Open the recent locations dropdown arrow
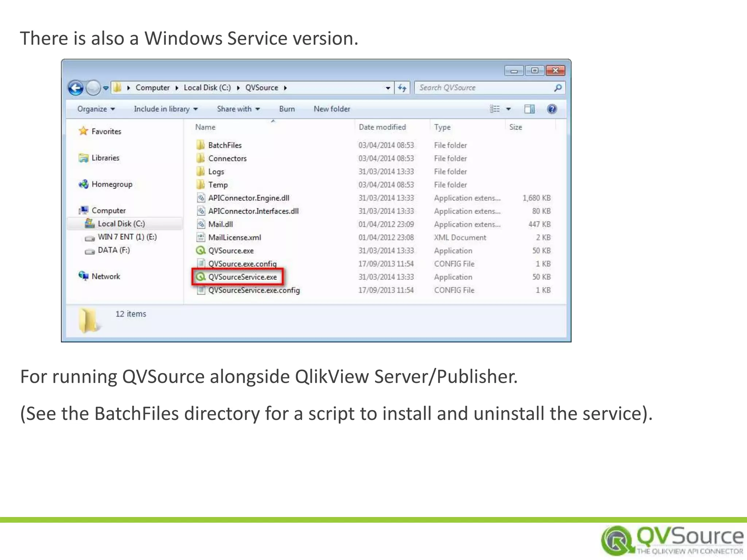Viewport: 747px width, 560px height. coord(106,88)
